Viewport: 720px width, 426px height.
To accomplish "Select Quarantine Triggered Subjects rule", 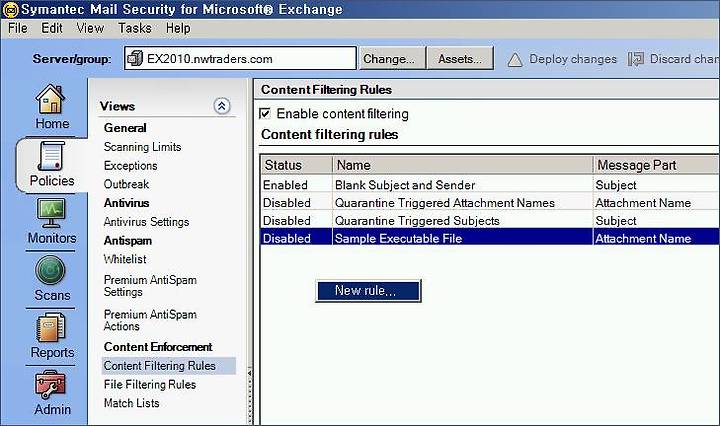I will (x=489, y=221).
